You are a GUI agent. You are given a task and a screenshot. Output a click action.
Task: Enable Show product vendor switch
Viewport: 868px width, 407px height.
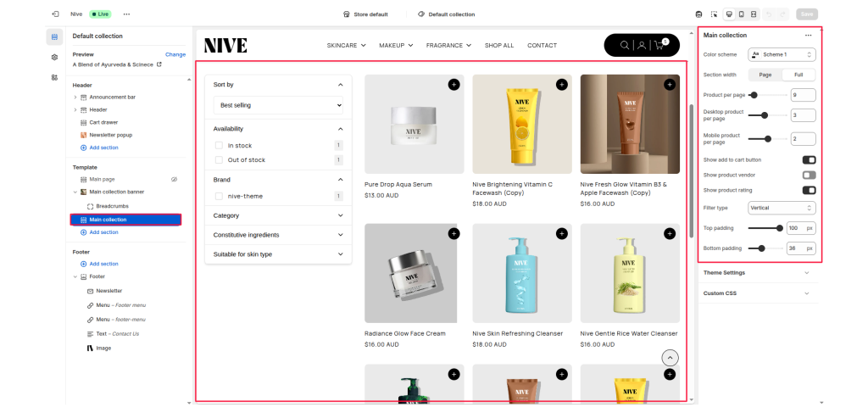[809, 175]
